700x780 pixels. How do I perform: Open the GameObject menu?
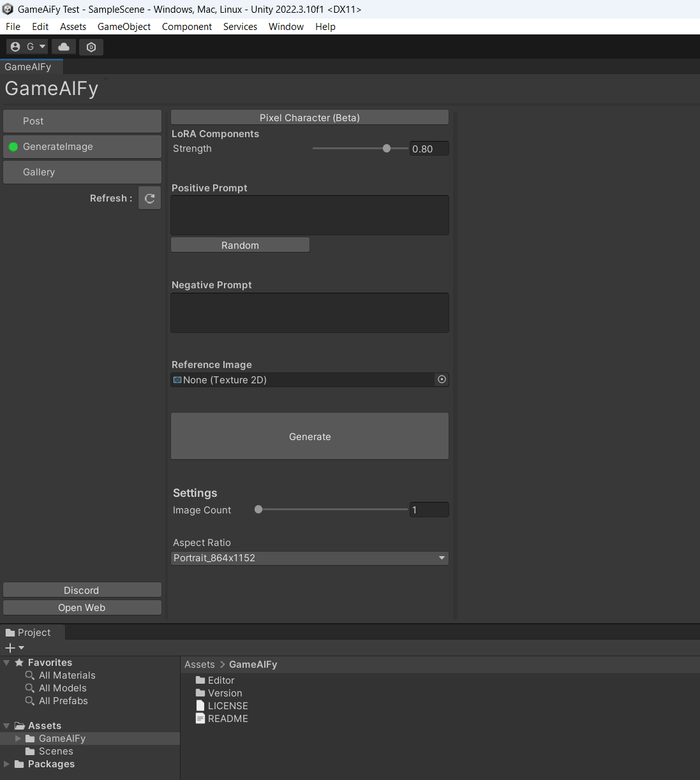pyautogui.click(x=124, y=27)
